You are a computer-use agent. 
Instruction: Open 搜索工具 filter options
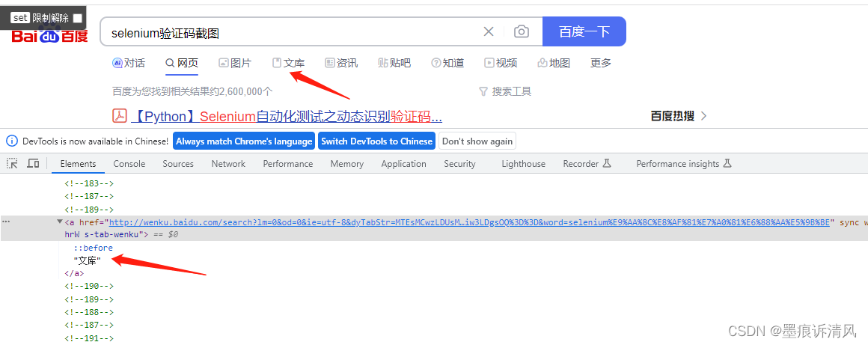(x=505, y=91)
